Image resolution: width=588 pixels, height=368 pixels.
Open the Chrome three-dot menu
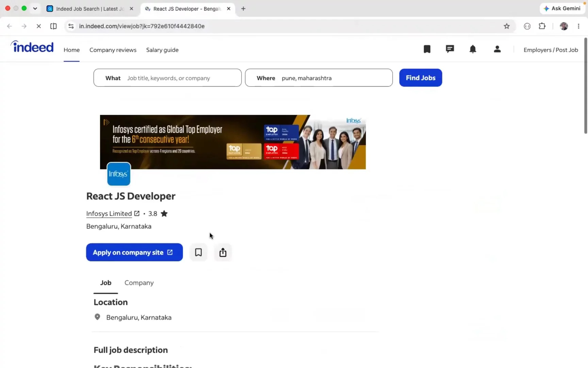(578, 26)
